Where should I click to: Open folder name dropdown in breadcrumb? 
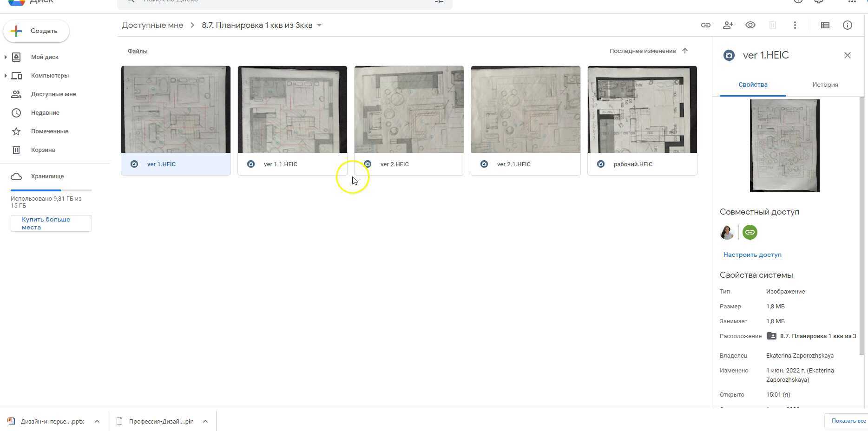319,26
